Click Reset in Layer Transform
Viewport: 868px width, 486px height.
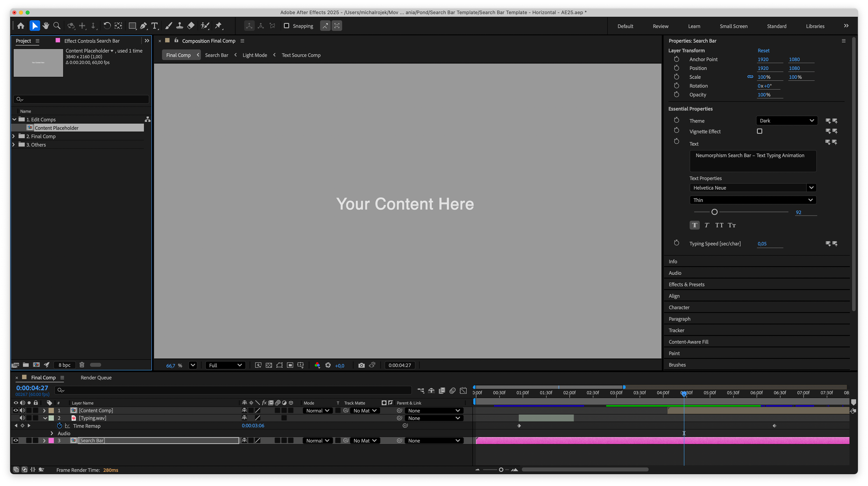(x=763, y=51)
